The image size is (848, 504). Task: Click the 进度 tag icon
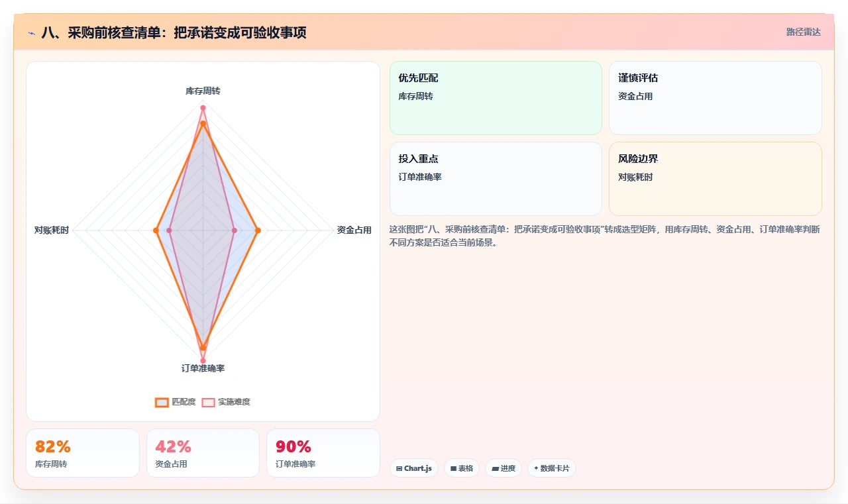[x=495, y=468]
